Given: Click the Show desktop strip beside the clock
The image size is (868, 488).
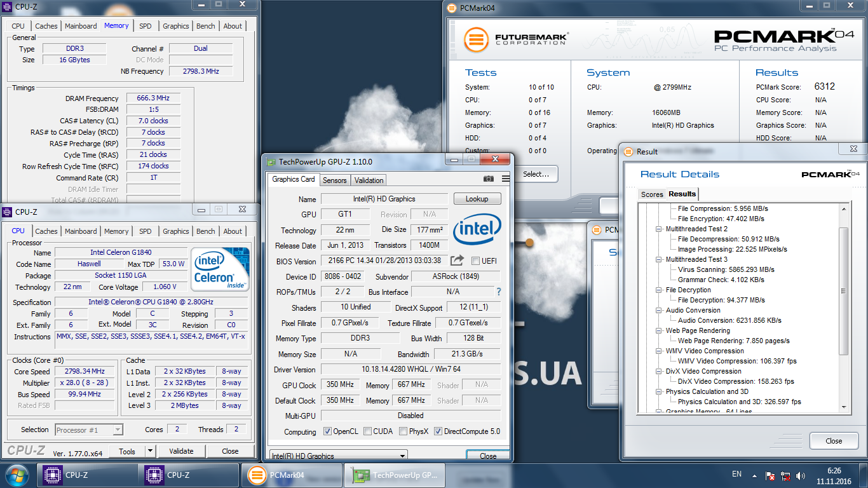Looking at the screenshot, I should pos(864,475).
